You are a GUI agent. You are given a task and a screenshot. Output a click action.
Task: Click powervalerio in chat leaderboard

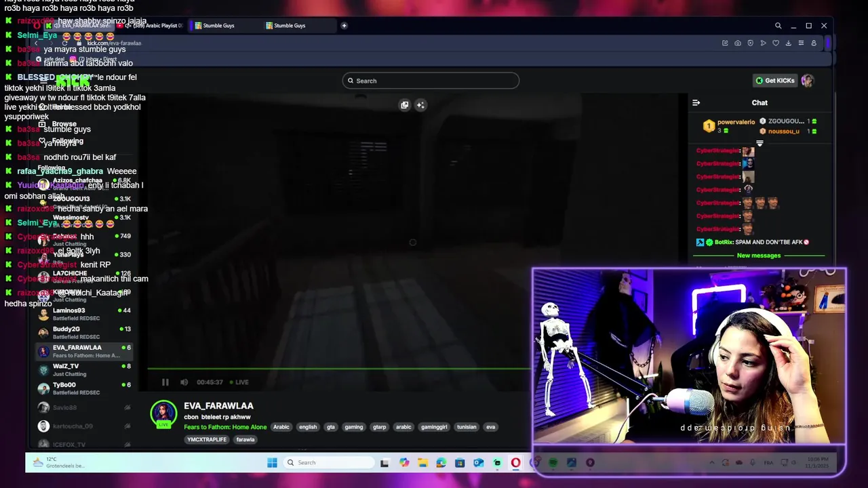click(736, 122)
